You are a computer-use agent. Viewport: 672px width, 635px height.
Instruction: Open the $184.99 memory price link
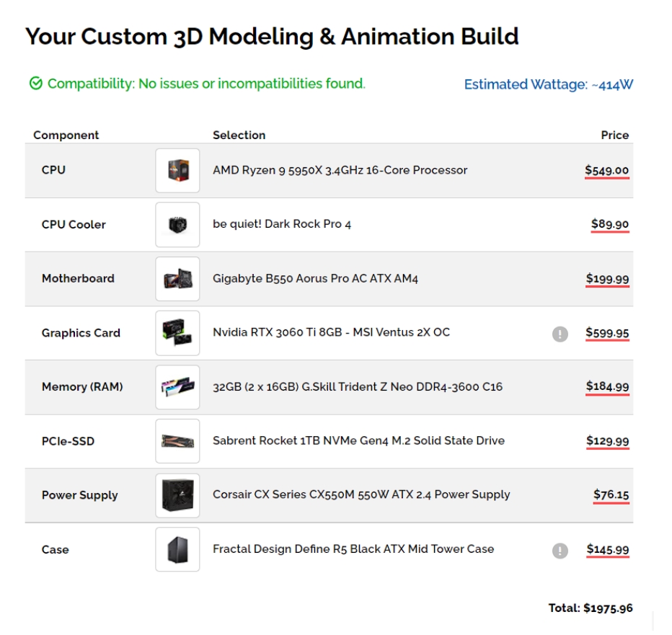(x=607, y=387)
